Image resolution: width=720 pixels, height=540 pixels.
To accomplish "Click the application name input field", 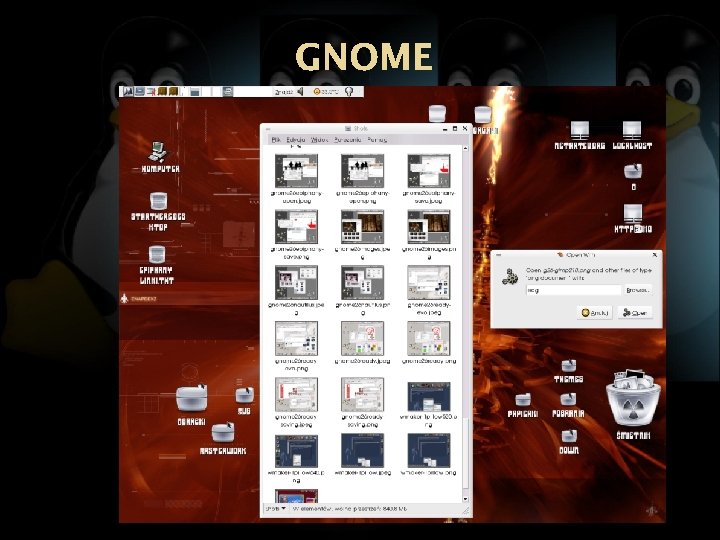I will click(574, 290).
